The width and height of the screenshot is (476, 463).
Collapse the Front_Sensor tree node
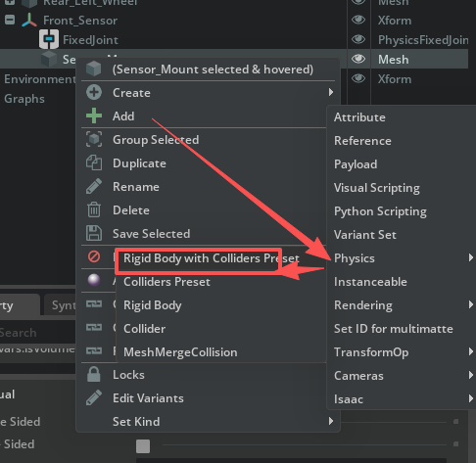click(x=10, y=20)
